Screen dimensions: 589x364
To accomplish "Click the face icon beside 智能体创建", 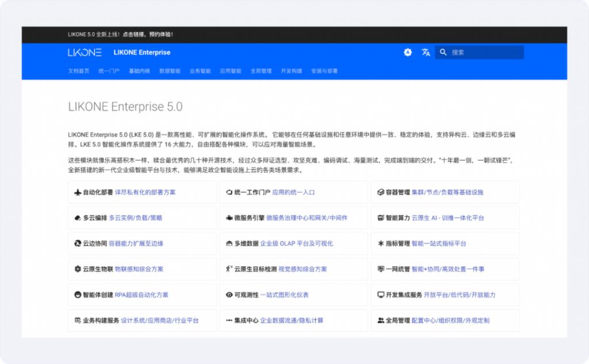I will pos(78,295).
